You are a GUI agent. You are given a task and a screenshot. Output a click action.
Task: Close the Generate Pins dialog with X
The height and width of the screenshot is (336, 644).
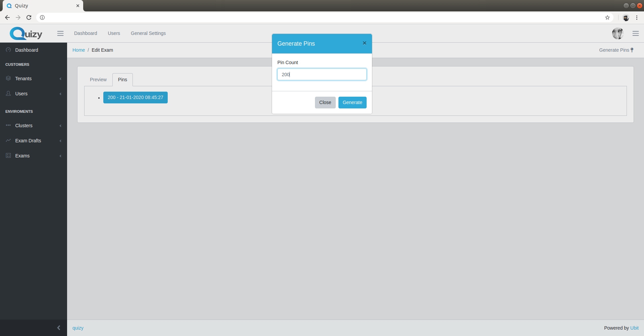tap(364, 43)
